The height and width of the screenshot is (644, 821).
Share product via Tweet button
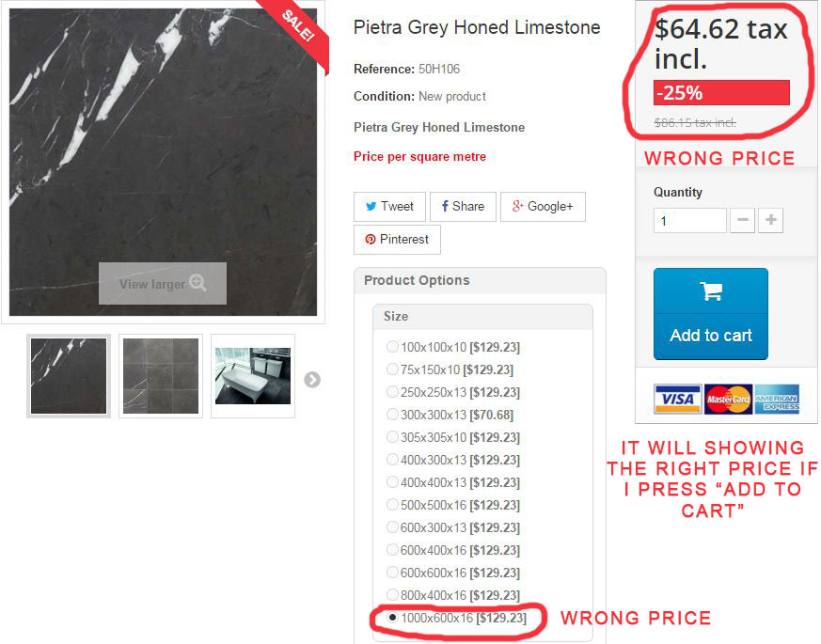click(x=389, y=206)
